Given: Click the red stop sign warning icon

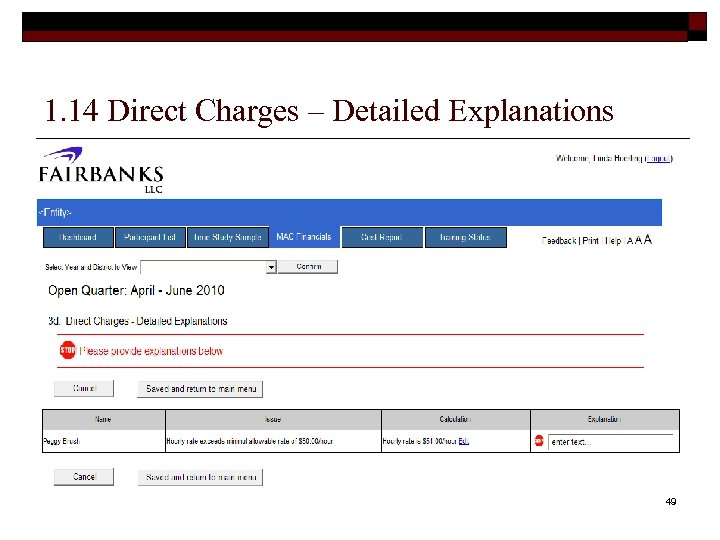Looking at the screenshot, I should click(68, 350).
